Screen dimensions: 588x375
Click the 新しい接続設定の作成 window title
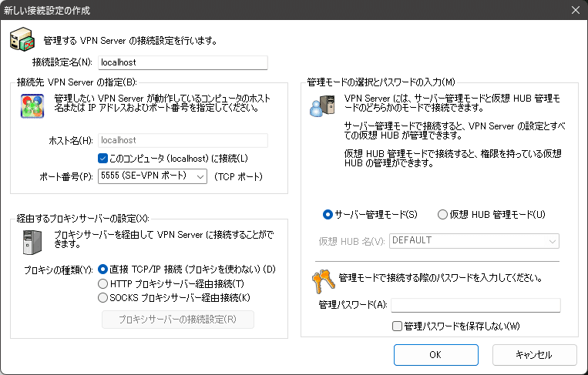coord(47,11)
